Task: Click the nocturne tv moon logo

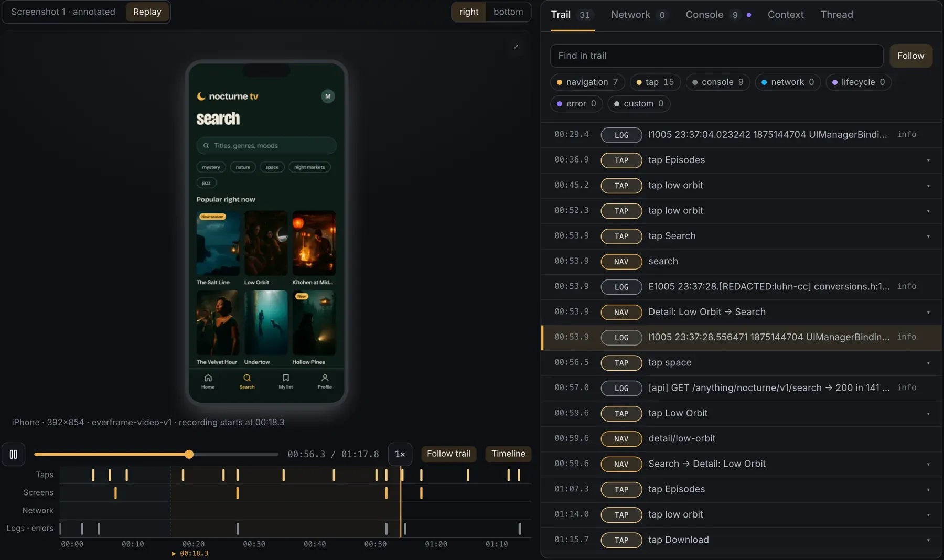Action: point(201,96)
